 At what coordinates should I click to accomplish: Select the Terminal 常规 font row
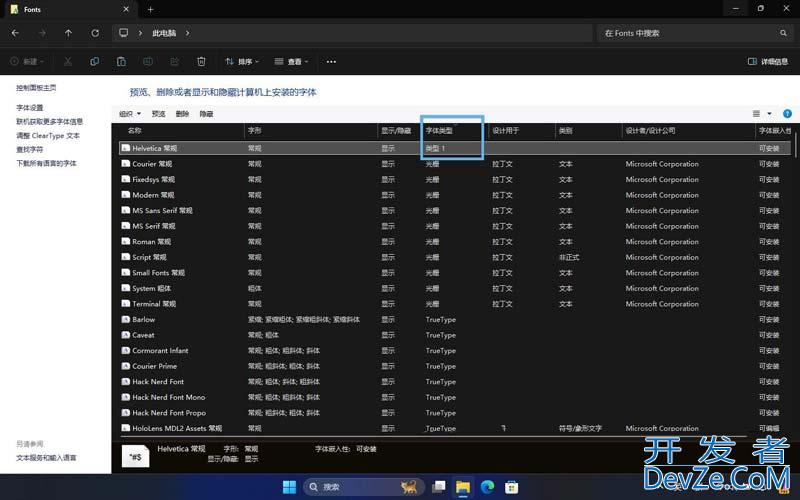[455, 304]
